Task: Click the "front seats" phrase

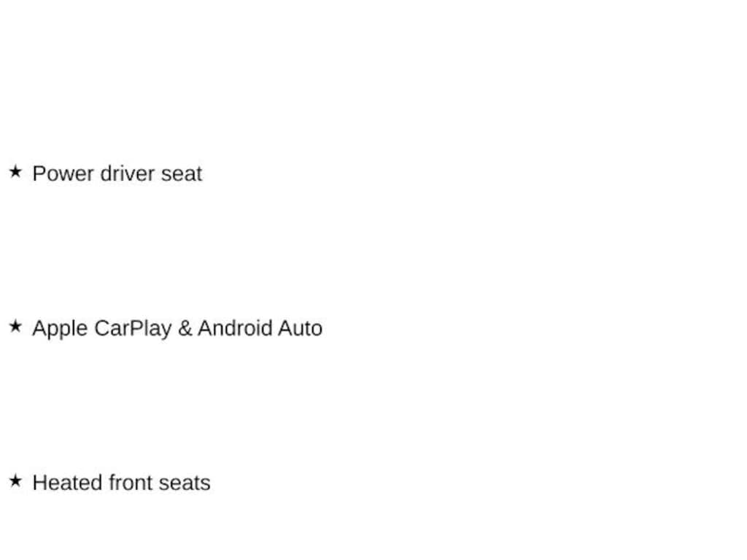Action: pyautogui.click(x=159, y=483)
